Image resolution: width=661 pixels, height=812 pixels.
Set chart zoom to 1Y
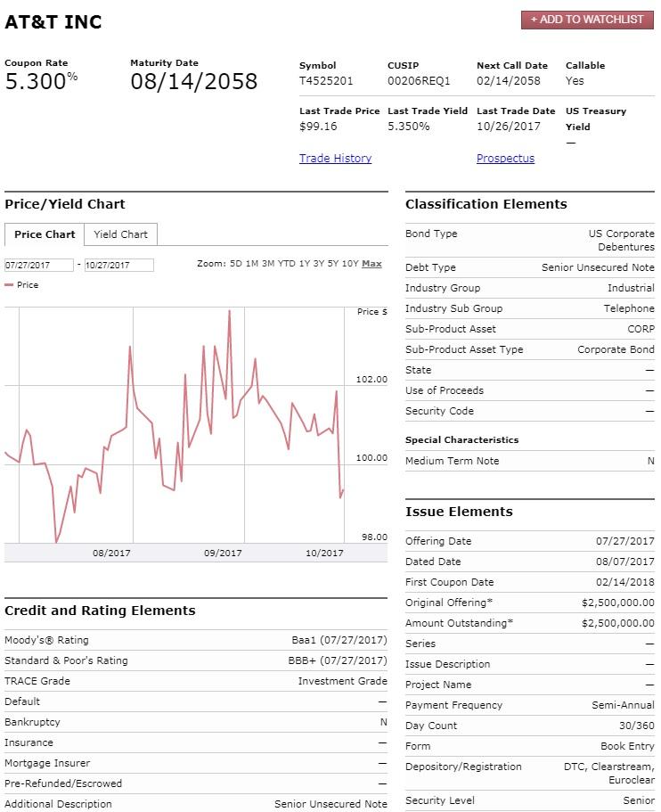tap(305, 264)
